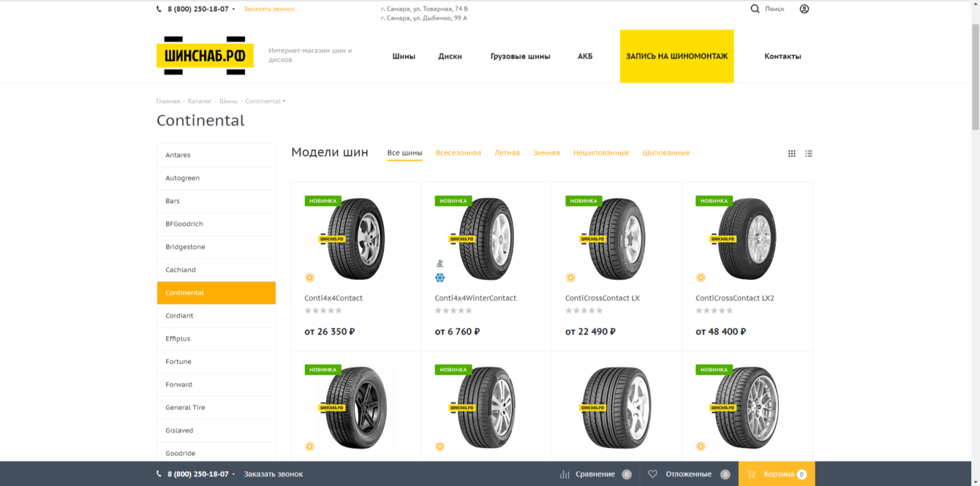The image size is (980, 486).
Task: Click the star rating under ContiCrossContact LX2
Action: click(715, 311)
